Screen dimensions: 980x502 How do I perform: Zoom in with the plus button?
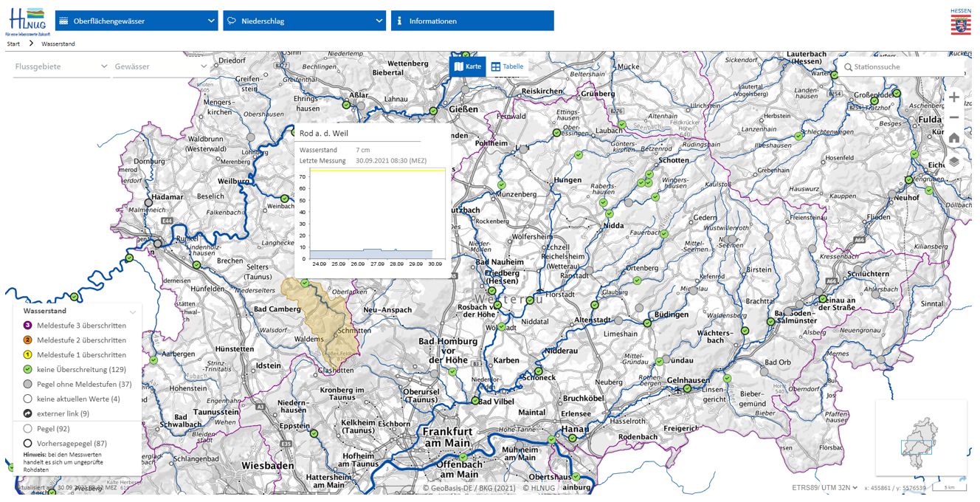[x=954, y=97]
